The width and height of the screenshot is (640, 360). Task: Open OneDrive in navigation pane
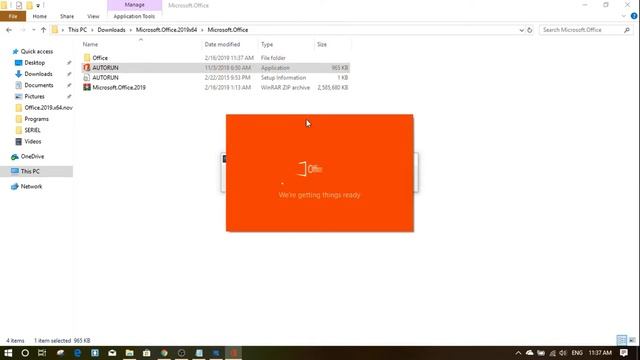[x=32, y=156]
